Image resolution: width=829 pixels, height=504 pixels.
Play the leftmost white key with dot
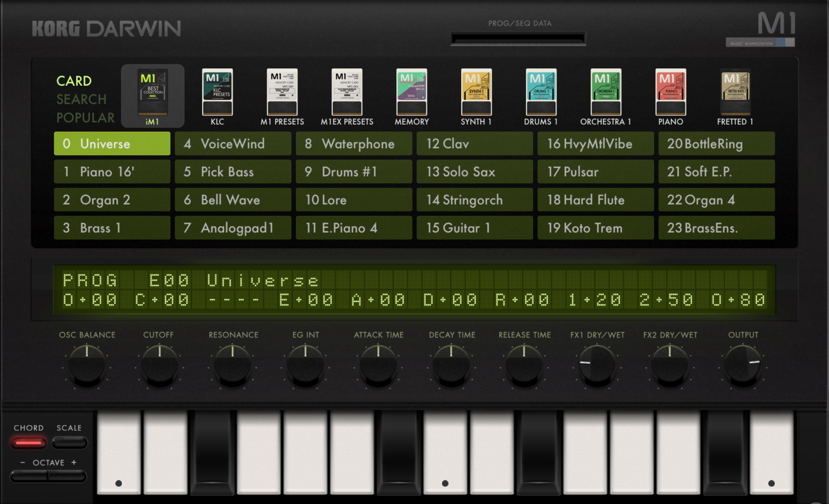tap(119, 452)
